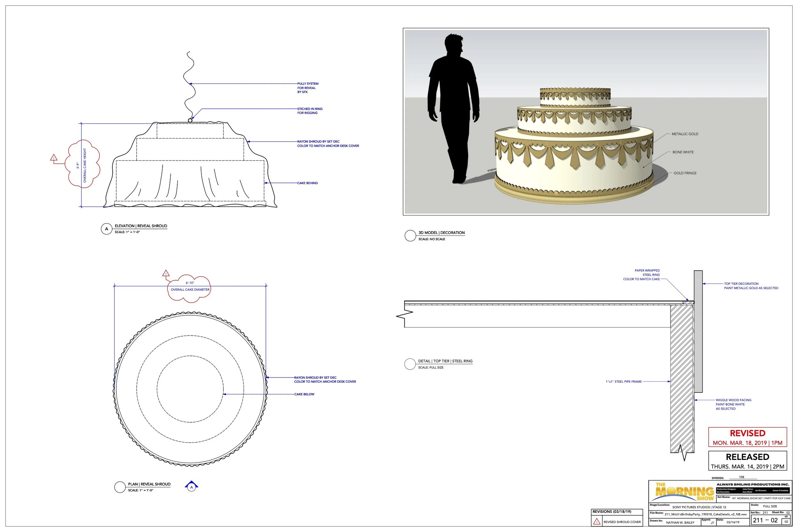Click the Rayon Shroud note in the plan view
The width and height of the screenshot is (798, 532).
(x=325, y=380)
